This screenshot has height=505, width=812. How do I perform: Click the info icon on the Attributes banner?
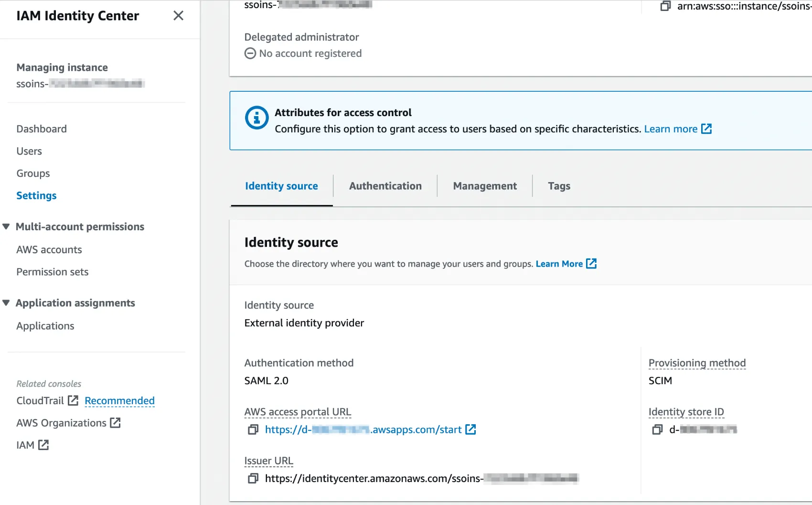pos(256,118)
